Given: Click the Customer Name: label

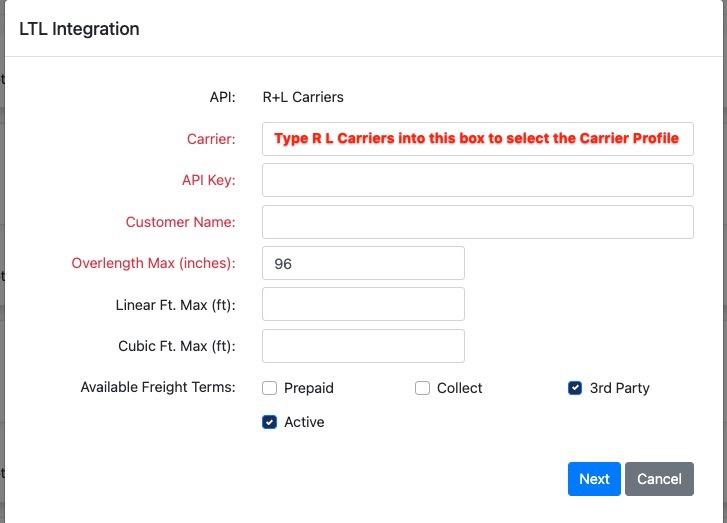Looking at the screenshot, I should pyautogui.click(x=180, y=222).
